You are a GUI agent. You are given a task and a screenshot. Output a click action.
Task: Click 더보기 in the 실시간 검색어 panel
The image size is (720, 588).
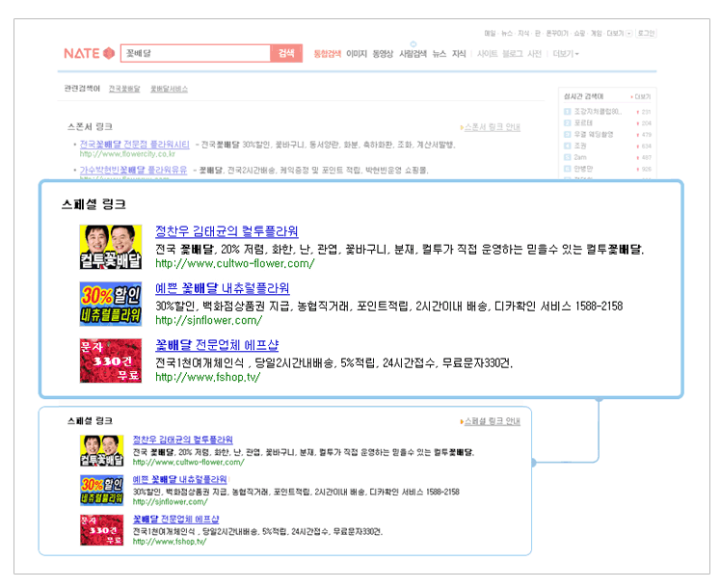point(642,97)
